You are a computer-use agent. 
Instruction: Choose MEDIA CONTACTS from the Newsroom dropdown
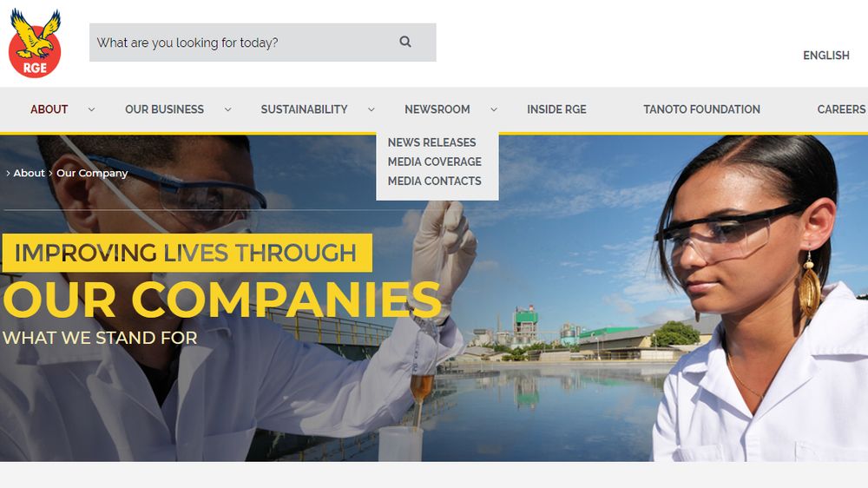[435, 181]
